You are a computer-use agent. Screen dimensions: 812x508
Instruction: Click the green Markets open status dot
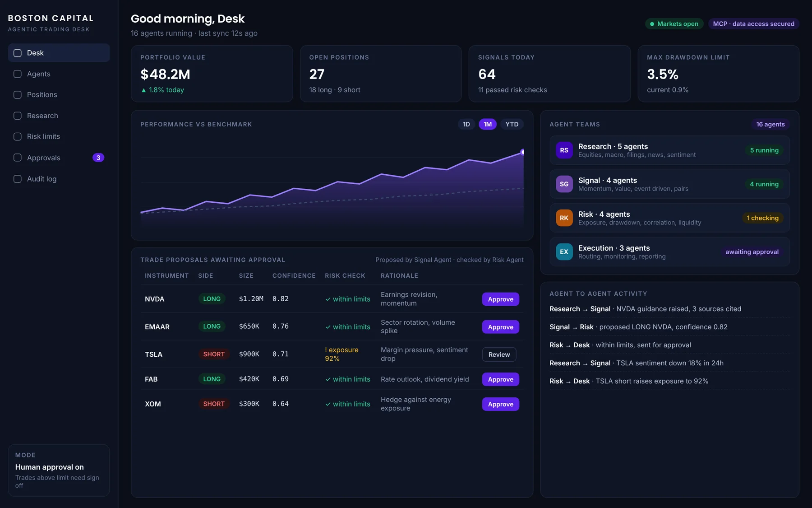pyautogui.click(x=652, y=24)
